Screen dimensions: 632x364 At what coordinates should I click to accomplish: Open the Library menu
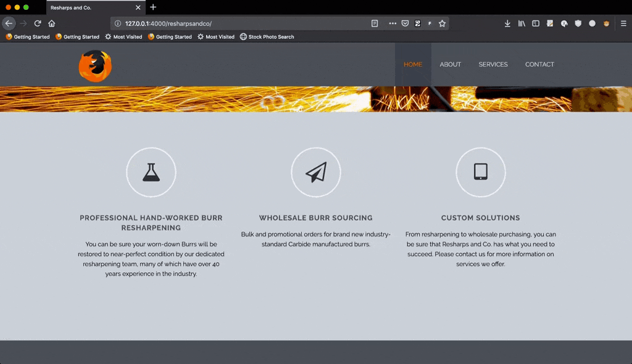(522, 23)
